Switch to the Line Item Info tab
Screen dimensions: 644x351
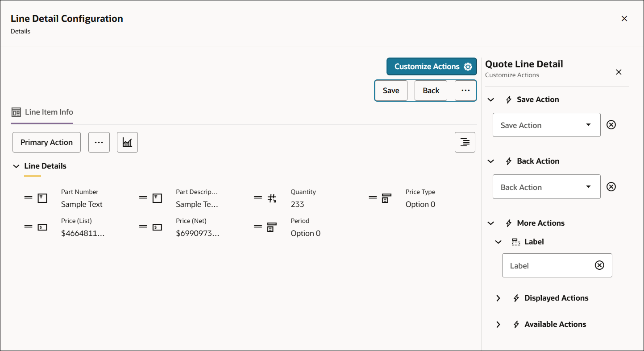pos(42,112)
